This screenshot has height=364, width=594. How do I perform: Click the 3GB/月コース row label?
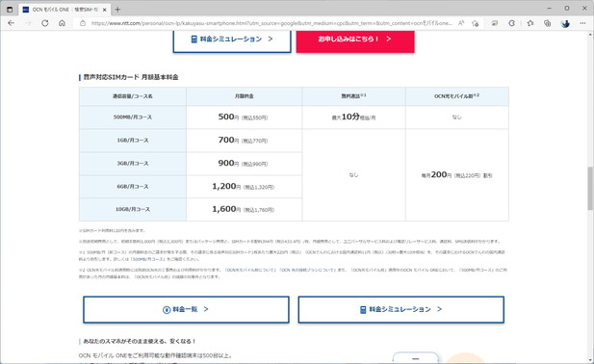coord(133,164)
